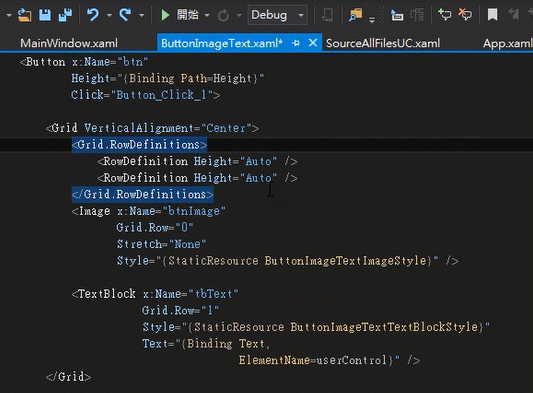Viewport: 533px width, 393px height.
Task: Close the ButtonImageText.xaml tab
Action: [313, 43]
